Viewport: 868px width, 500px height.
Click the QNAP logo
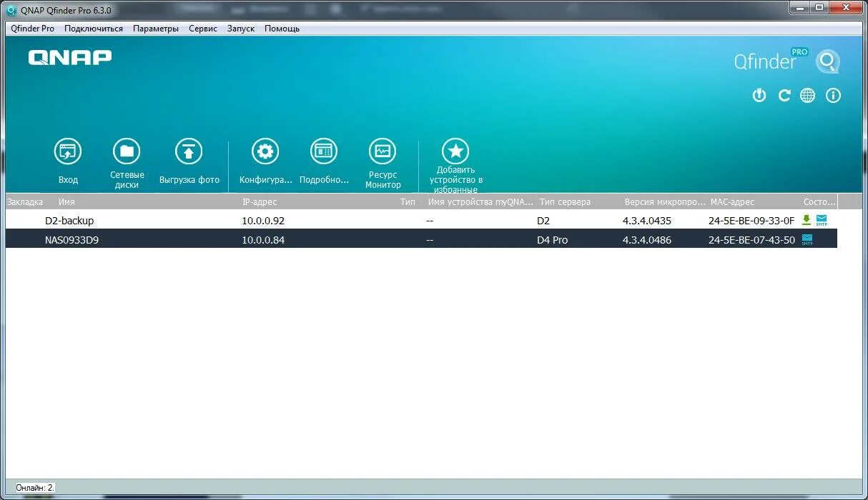(70, 57)
